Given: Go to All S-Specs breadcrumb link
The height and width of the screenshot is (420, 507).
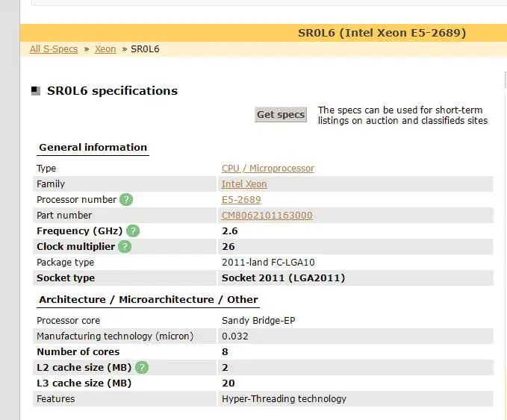Looking at the screenshot, I should 54,49.
